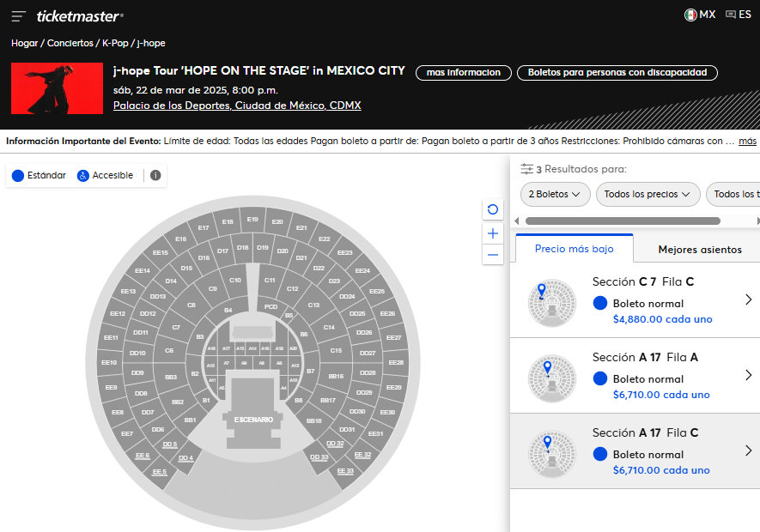Open details arrow for A 17 Fila C
The image size is (760, 532).
[x=748, y=450]
